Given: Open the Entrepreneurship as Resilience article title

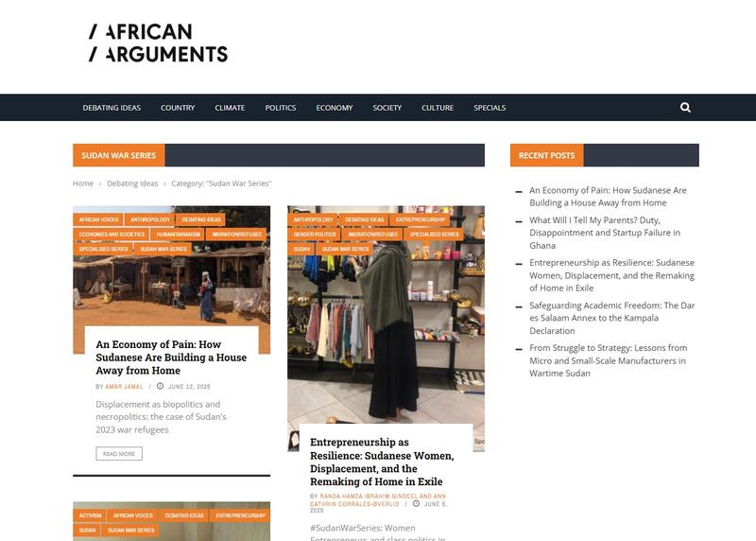Looking at the screenshot, I should [x=382, y=462].
